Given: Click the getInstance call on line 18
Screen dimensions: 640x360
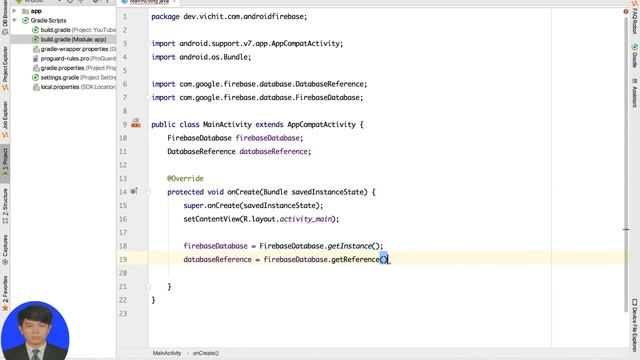Looking at the screenshot, I should point(350,246).
